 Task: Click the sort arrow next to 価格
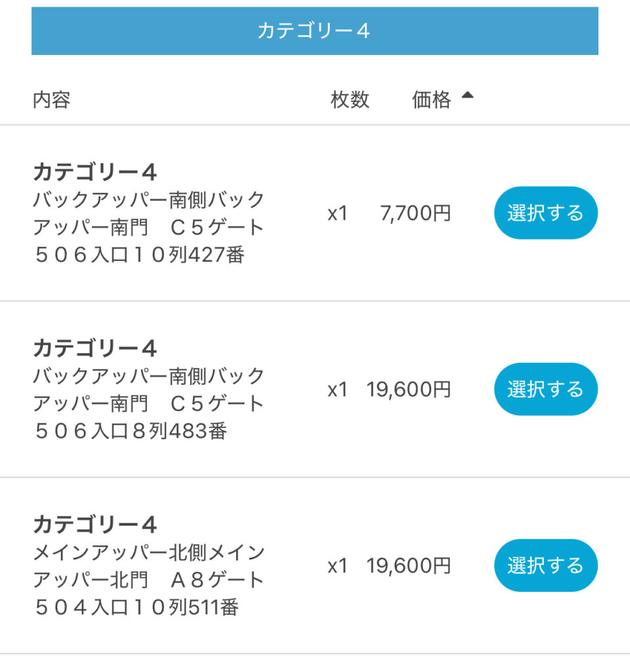pyautogui.click(x=467, y=96)
